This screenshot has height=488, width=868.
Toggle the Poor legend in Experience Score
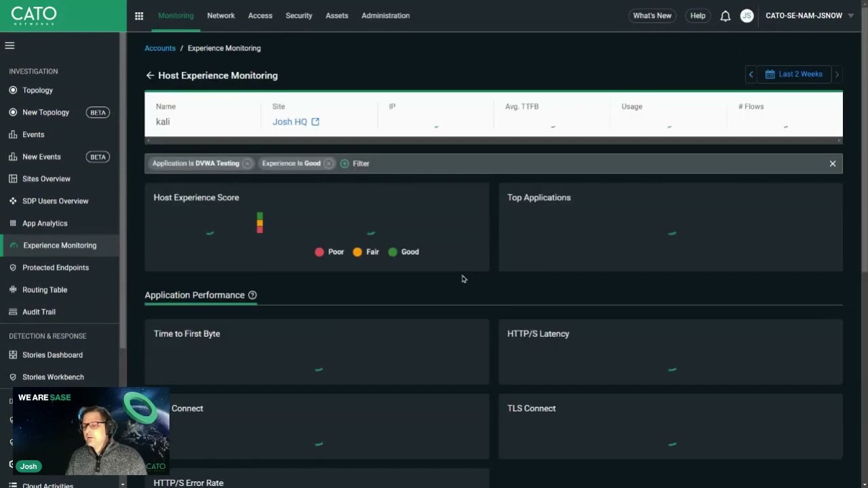[330, 251]
